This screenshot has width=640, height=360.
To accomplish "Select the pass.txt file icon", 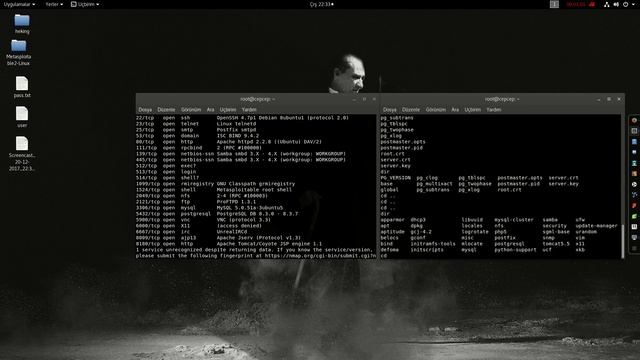I will pos(22,84).
